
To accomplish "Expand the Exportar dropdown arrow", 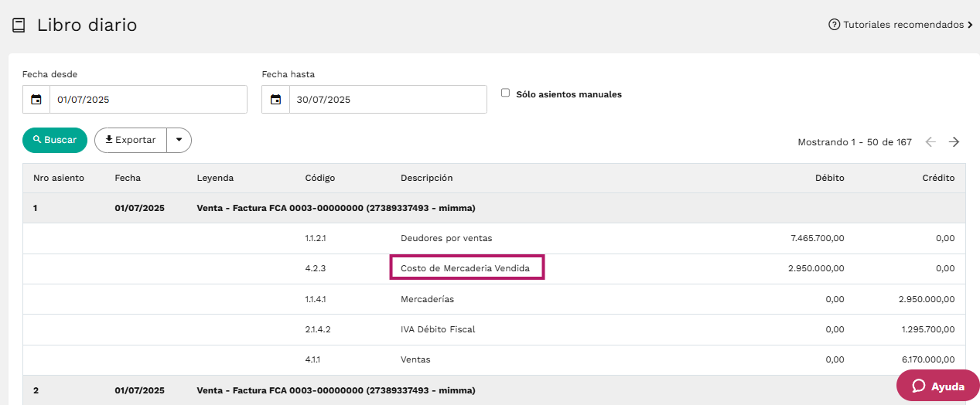I will (179, 140).
